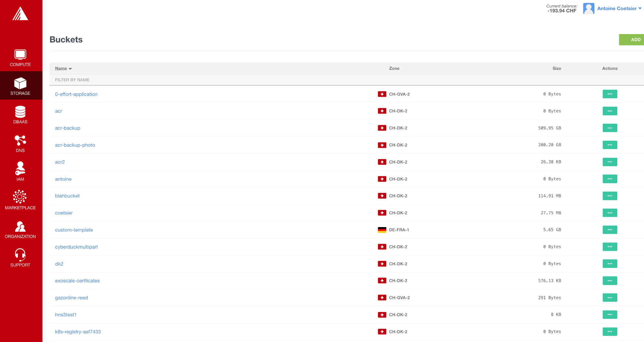644x342 pixels.
Task: Open actions menu for custom-template row
Action: (610, 230)
